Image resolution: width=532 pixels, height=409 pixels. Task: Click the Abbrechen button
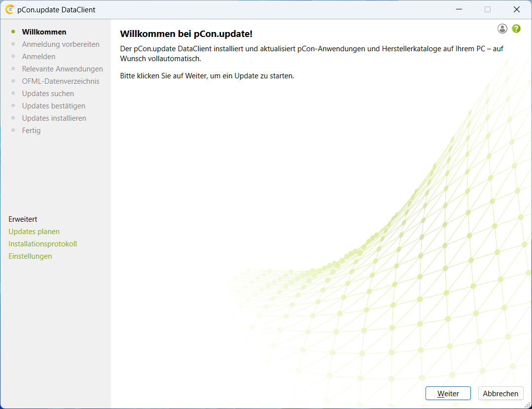(500, 393)
